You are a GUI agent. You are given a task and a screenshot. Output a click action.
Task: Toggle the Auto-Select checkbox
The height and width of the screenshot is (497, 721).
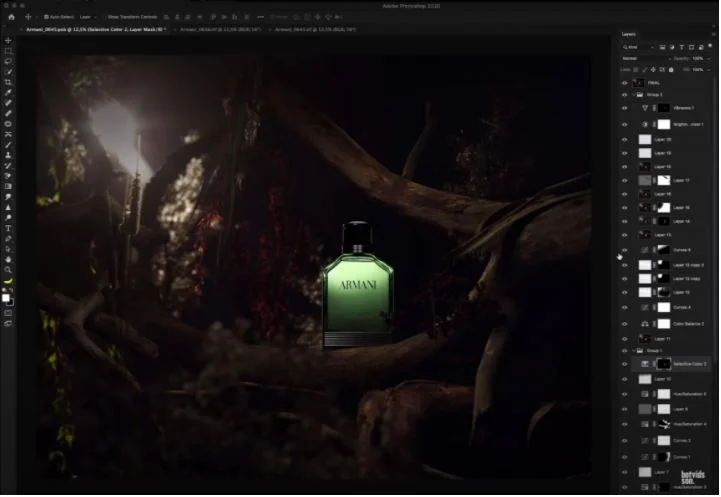point(46,17)
